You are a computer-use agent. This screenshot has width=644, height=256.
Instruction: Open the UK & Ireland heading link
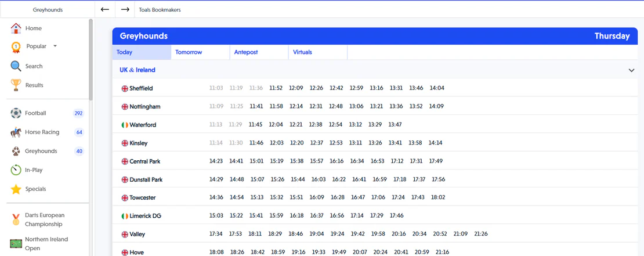(137, 70)
